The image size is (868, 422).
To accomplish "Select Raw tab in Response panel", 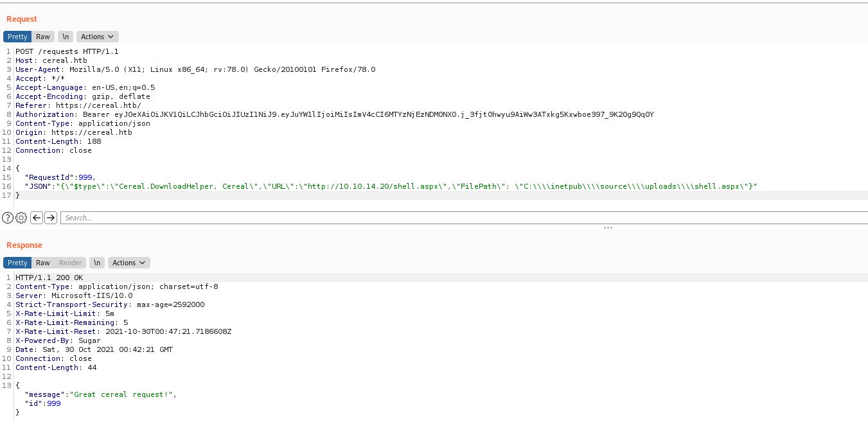I will [43, 263].
